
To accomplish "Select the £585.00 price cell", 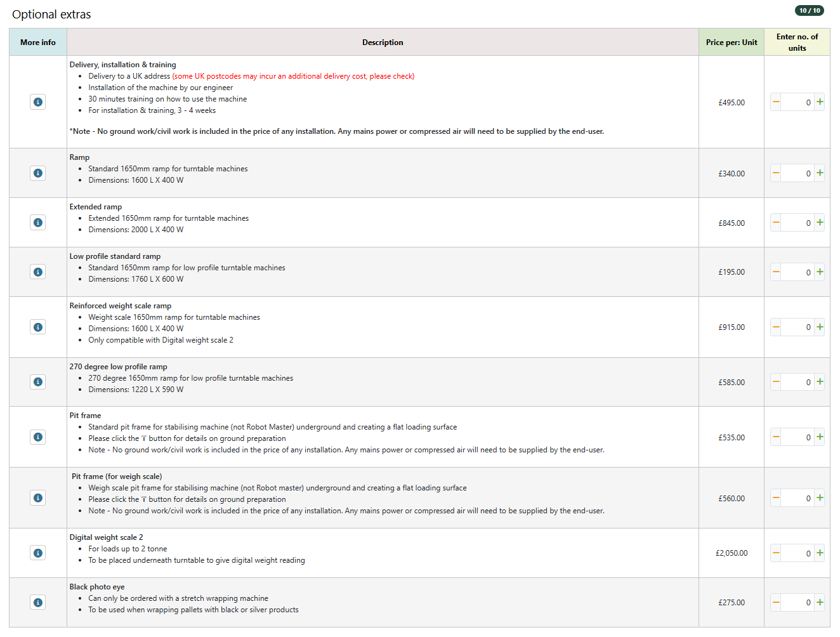I will [x=732, y=382].
